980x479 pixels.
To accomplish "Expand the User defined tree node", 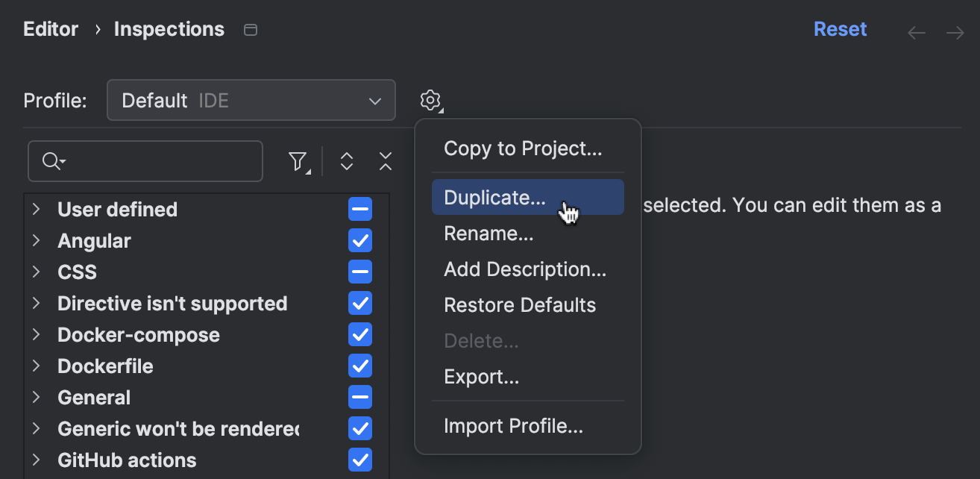I will pyautogui.click(x=36, y=210).
